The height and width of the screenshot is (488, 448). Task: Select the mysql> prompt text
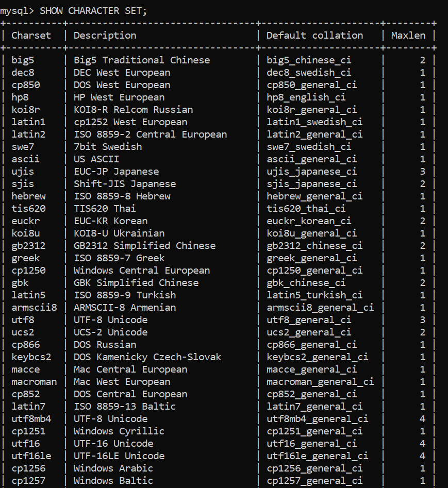17,11
